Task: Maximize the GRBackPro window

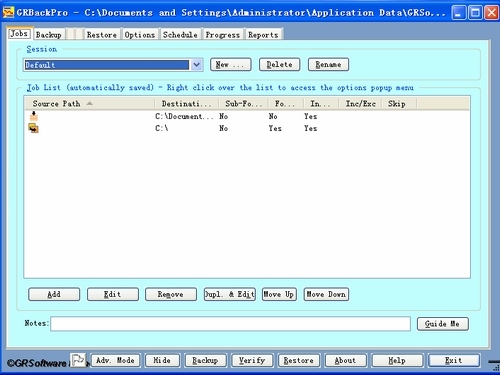Action: [x=475, y=13]
